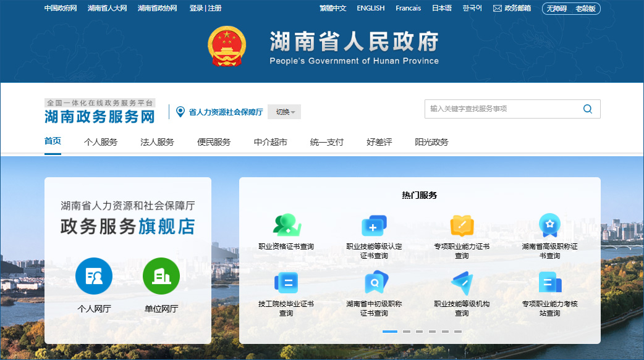Screen dimensions: 644x360
Task: Open the 中介超市 navigation tab
Action: [270, 142]
